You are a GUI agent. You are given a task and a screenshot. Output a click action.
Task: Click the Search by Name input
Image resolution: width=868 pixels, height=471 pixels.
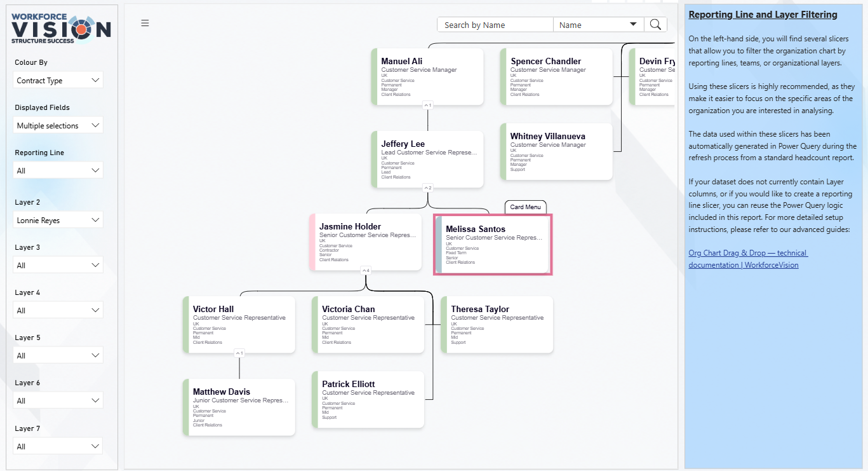coord(495,25)
